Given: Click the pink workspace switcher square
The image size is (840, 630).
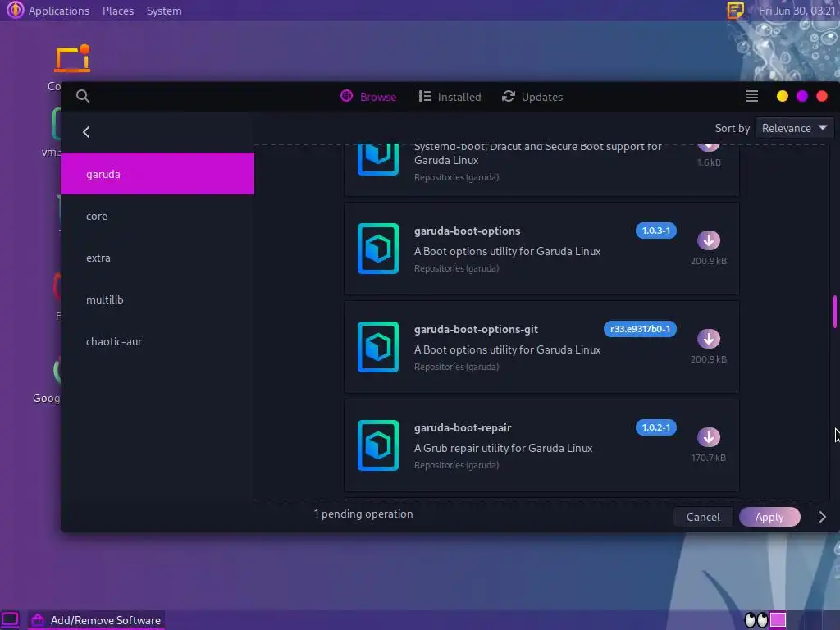Looking at the screenshot, I should [778, 620].
